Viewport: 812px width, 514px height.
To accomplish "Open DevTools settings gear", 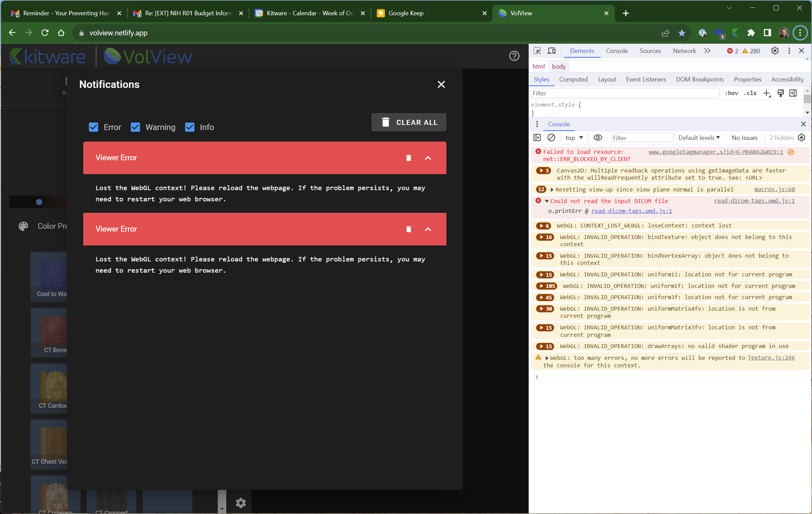I will [775, 51].
